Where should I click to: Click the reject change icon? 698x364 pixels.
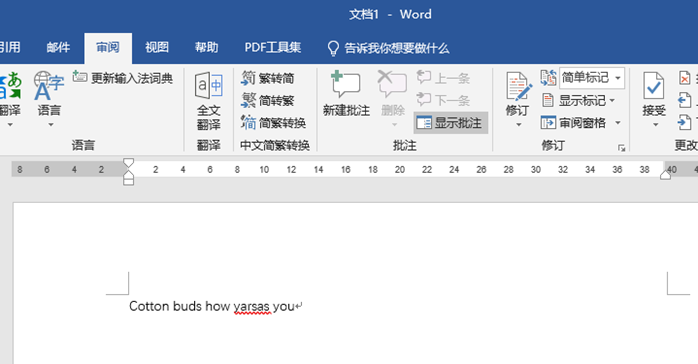[685, 78]
